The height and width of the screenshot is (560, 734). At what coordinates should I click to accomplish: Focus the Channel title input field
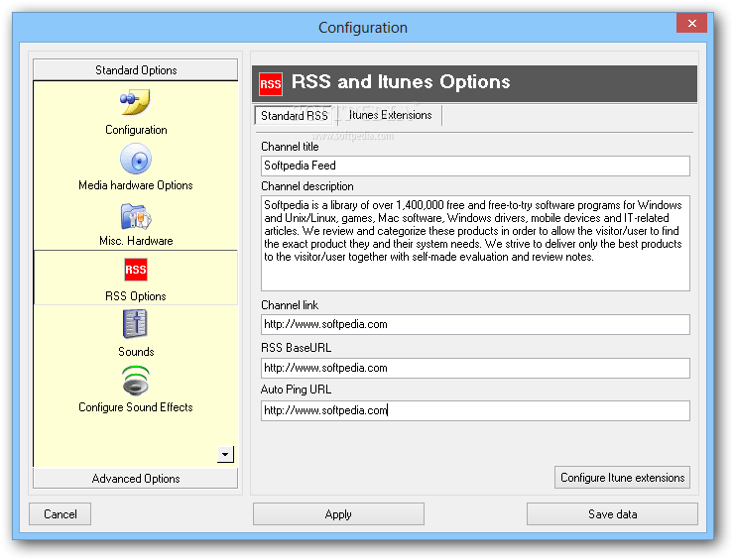click(x=475, y=166)
